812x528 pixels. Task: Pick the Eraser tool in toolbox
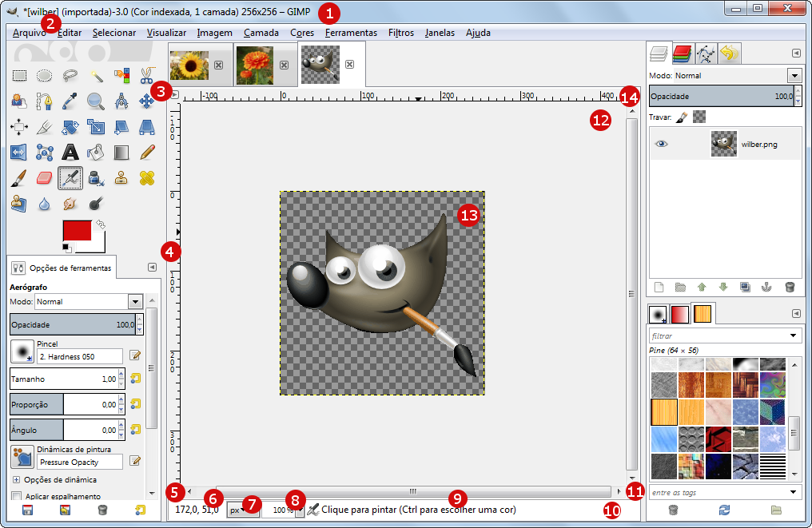point(45,177)
